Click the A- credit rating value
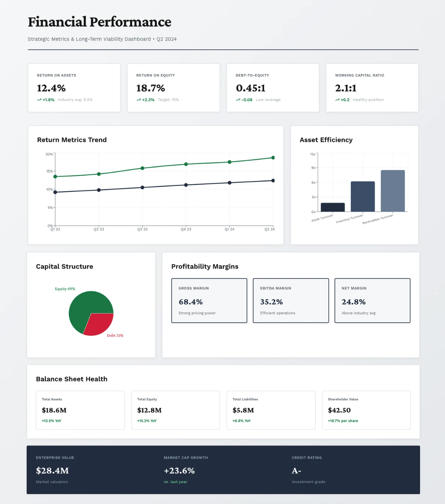 pos(296,471)
